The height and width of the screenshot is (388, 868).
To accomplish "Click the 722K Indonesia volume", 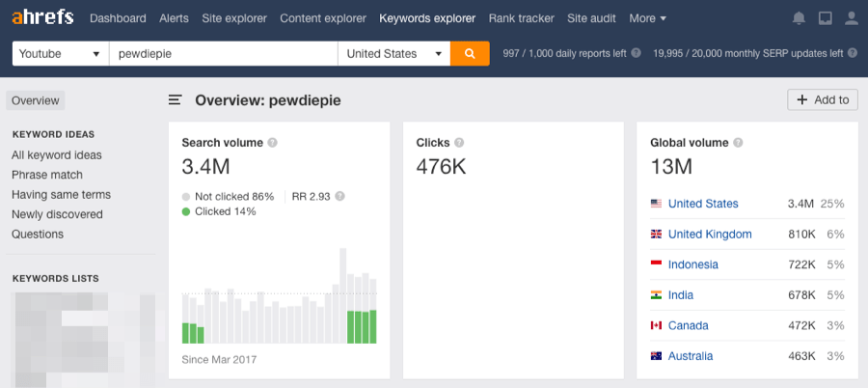I will coord(801,264).
